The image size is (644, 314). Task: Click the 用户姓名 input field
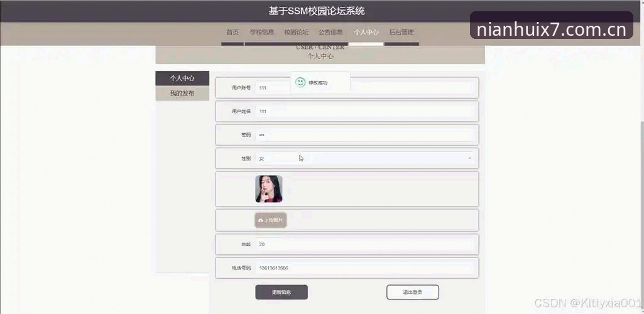point(364,111)
